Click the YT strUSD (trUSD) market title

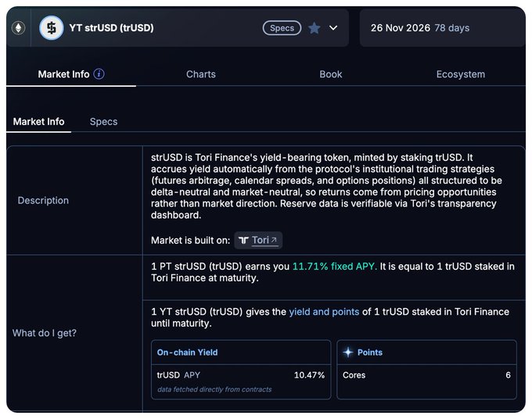tap(111, 28)
